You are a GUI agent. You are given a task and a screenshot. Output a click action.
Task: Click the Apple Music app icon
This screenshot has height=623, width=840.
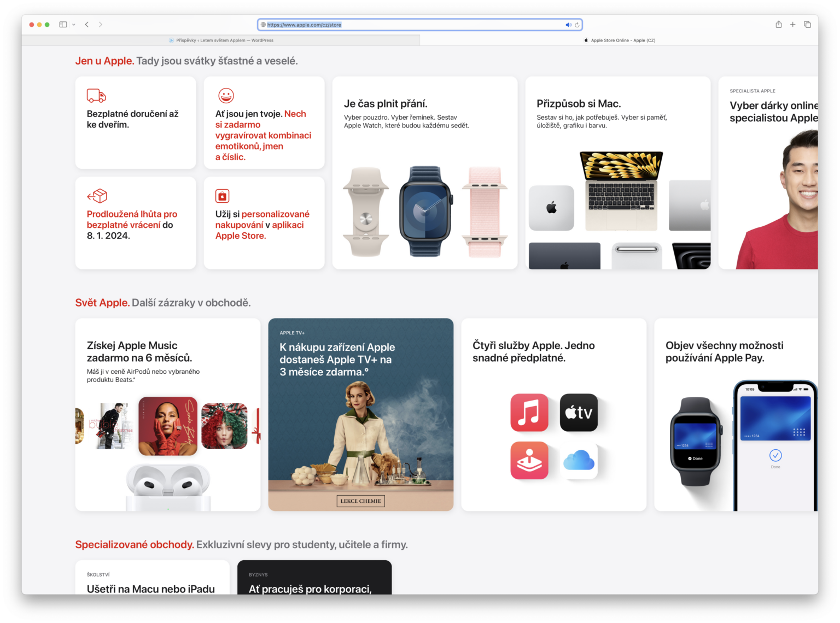tap(529, 413)
